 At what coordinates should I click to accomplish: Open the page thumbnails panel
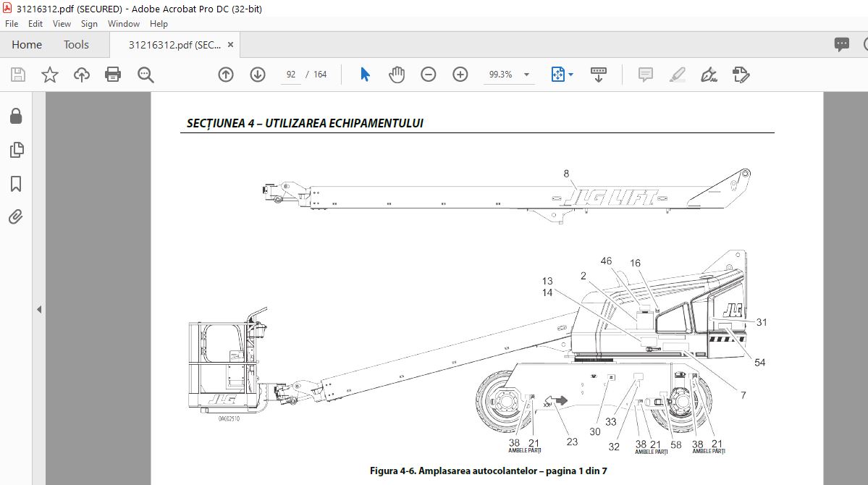click(17, 150)
